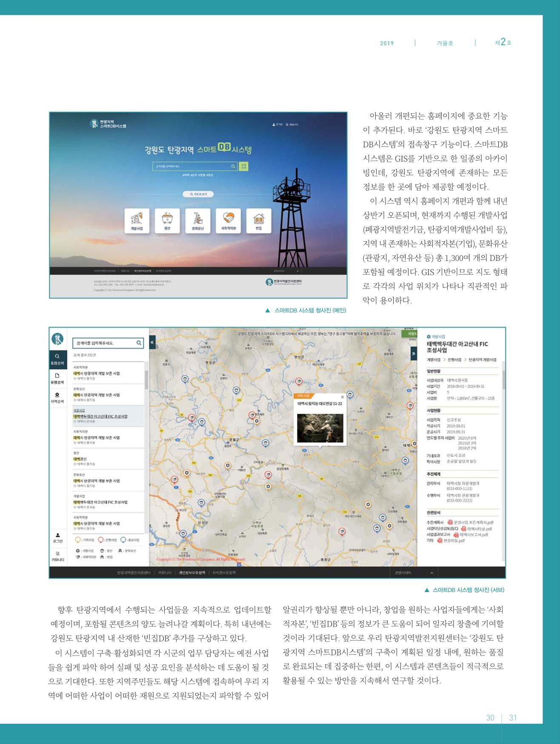Click 커뮤니티 in the map page footer
Image resolution: width=560 pixels, height=744 pixels.
[x=165, y=573]
